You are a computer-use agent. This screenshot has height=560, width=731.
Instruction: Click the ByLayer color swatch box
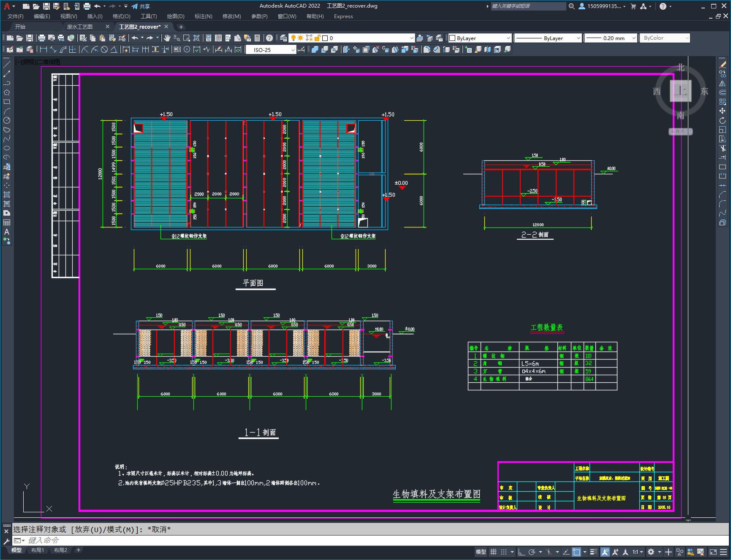pyautogui.click(x=452, y=38)
